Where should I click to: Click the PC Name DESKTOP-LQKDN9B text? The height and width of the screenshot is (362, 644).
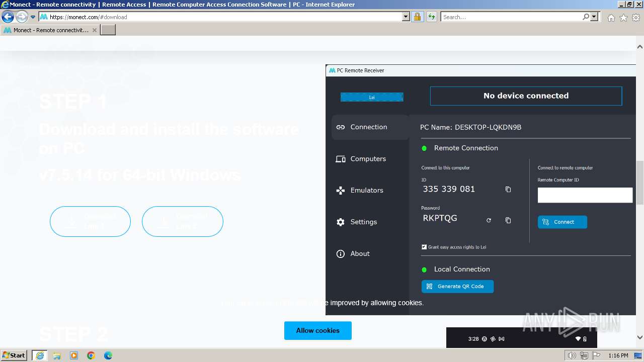470,128
